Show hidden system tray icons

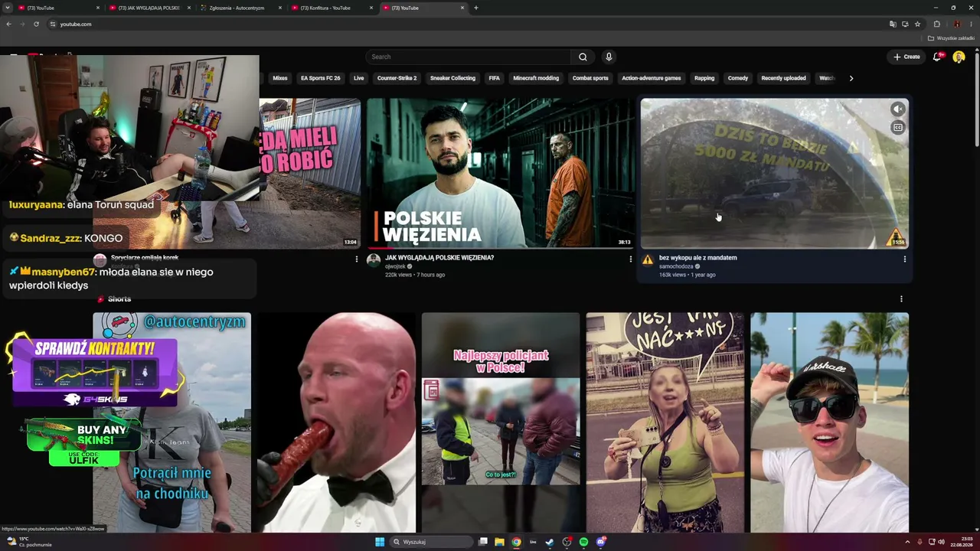[x=909, y=542]
